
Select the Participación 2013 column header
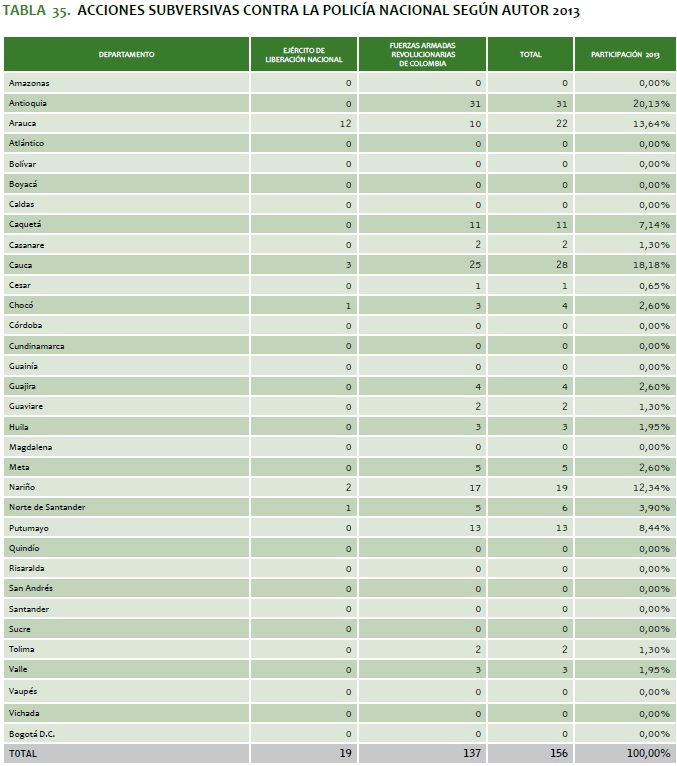[625, 54]
